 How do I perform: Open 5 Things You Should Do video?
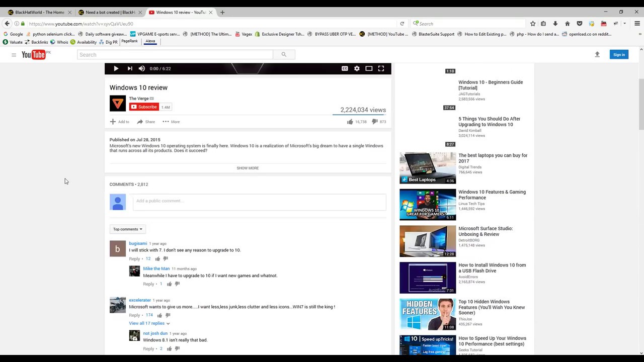(489, 122)
